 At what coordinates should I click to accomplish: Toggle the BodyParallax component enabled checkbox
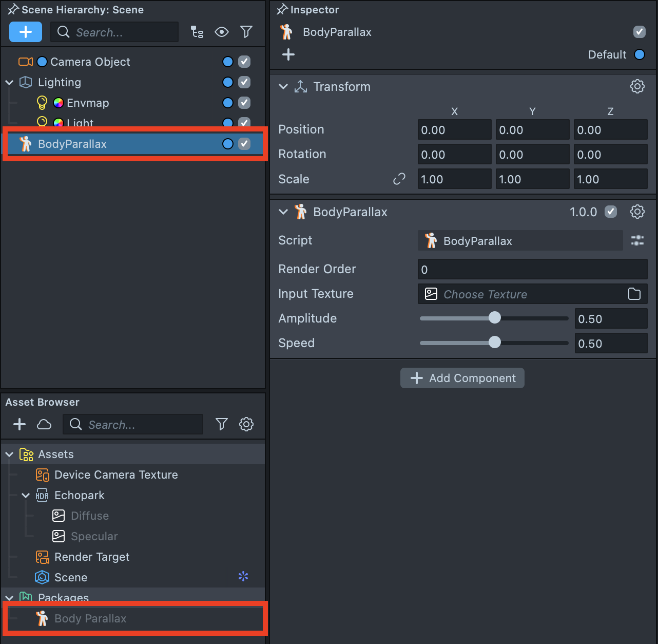[611, 212]
